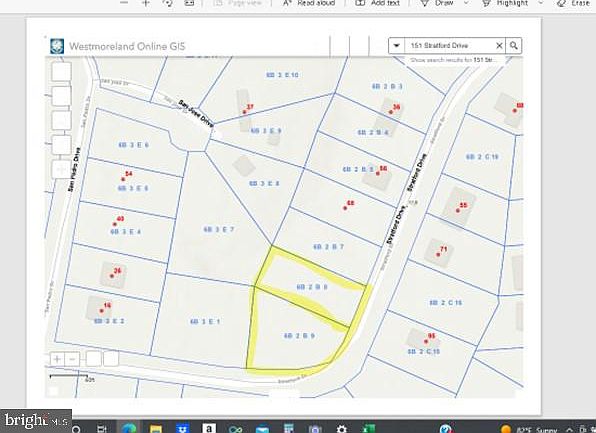The width and height of the screenshot is (596, 433).
Task: Zoom out the map with minus button
Action: pyautogui.click(x=73, y=359)
